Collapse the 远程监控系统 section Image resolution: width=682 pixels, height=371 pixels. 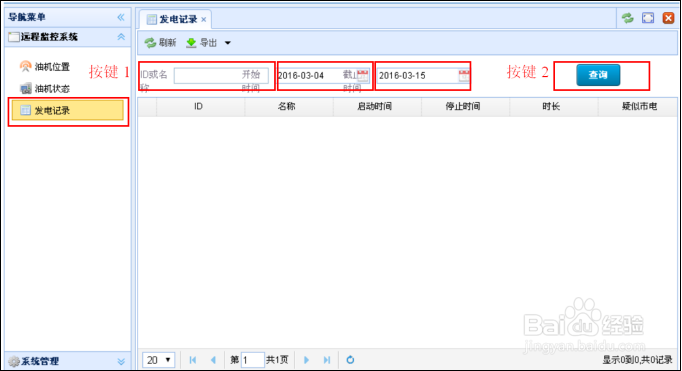[121, 37]
